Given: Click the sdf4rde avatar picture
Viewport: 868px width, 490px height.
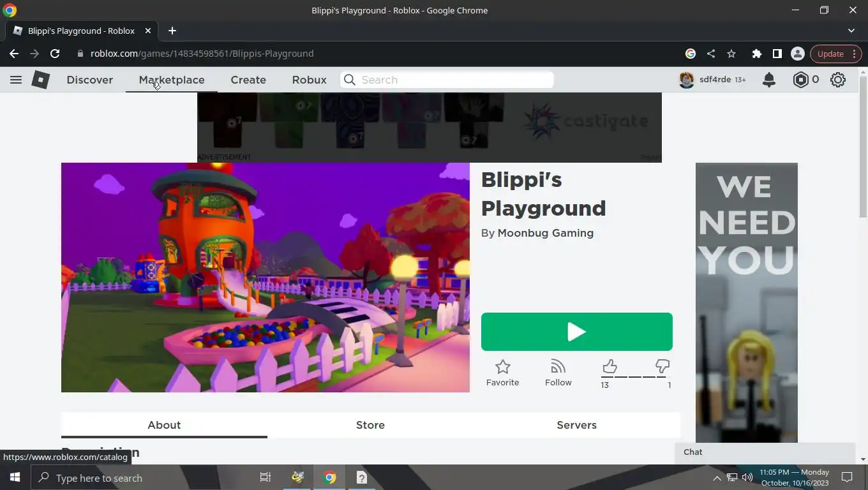Looking at the screenshot, I should (687, 80).
